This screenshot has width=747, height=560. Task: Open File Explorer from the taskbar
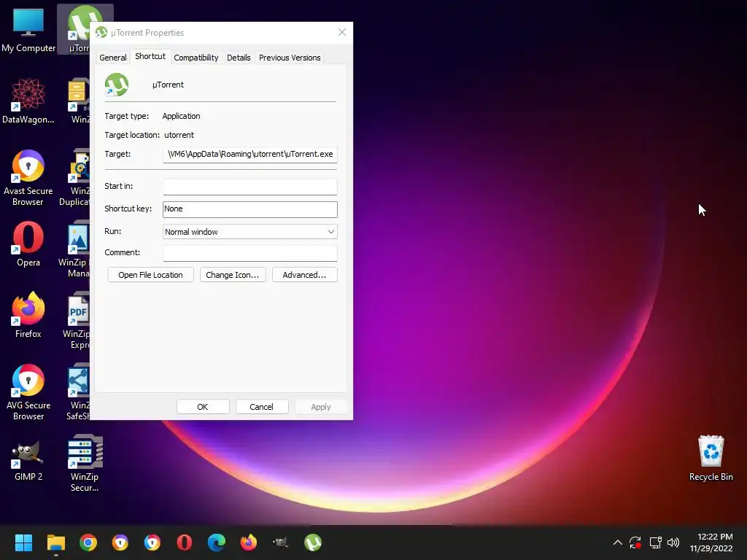[55, 542]
